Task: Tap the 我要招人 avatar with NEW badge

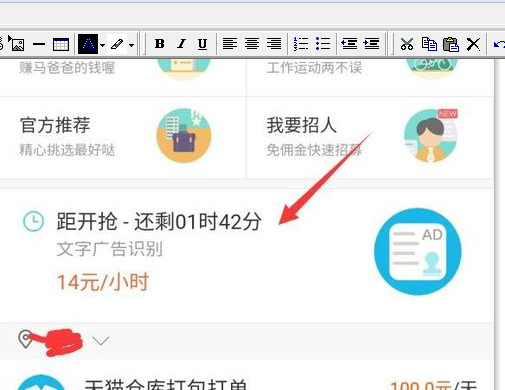Action: [x=431, y=135]
